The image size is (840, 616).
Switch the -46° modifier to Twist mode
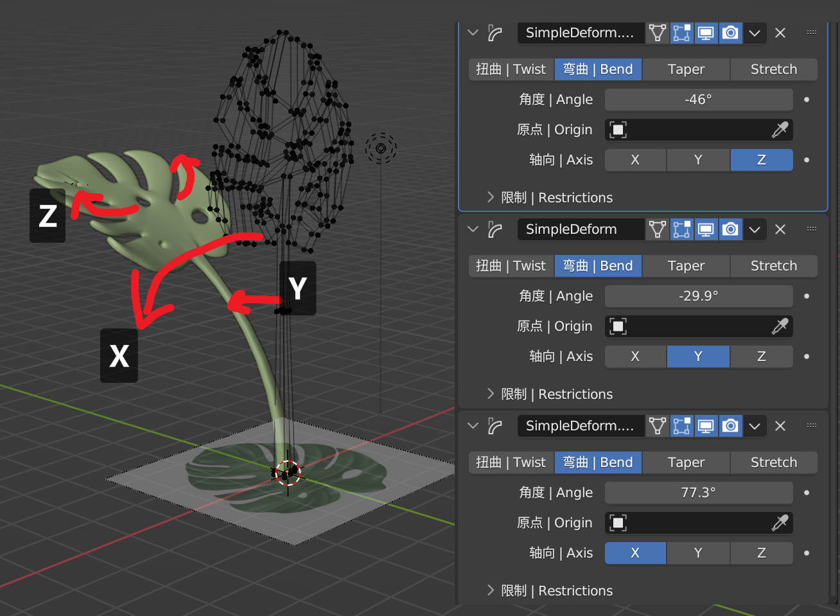pyautogui.click(x=511, y=69)
